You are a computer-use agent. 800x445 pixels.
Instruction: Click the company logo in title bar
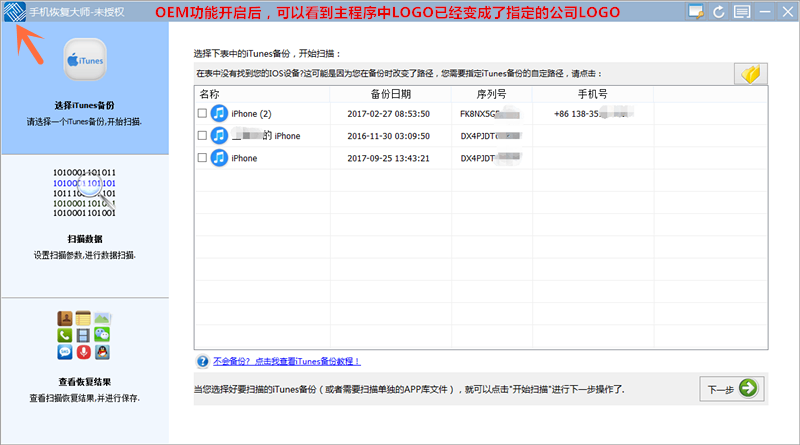coord(14,11)
